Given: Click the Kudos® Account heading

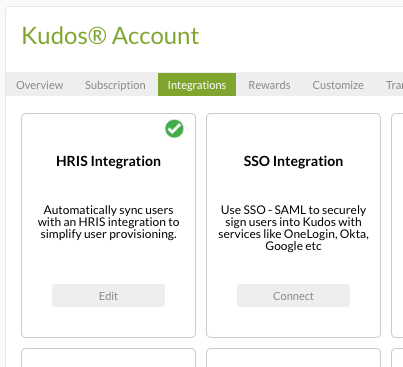Looking at the screenshot, I should pos(110,36).
